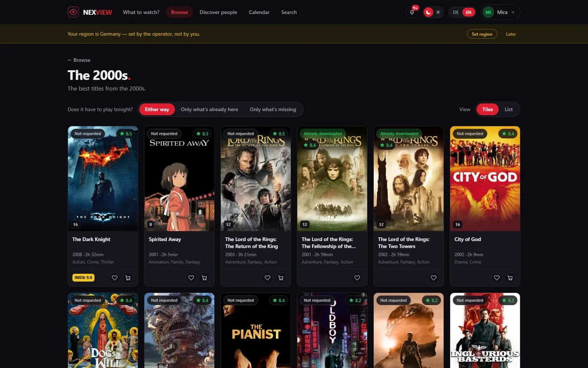Click The Lord of the Rings: The Two Towers title
588x368 pixels.
pos(404,243)
